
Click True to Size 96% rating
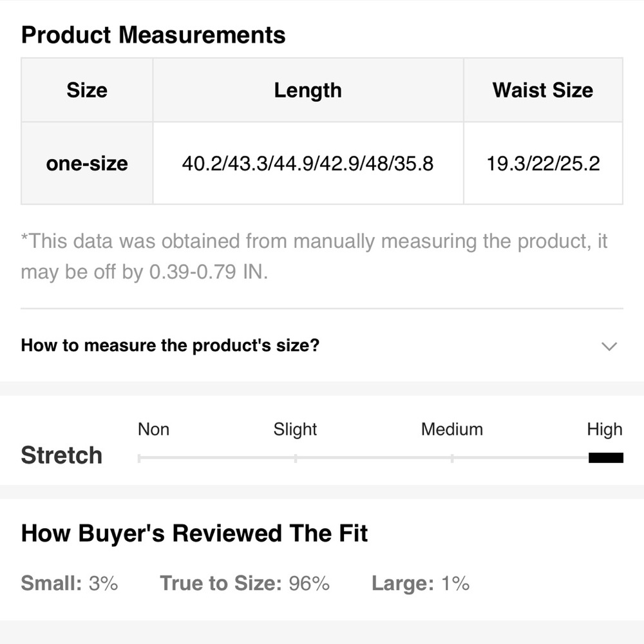point(245,583)
